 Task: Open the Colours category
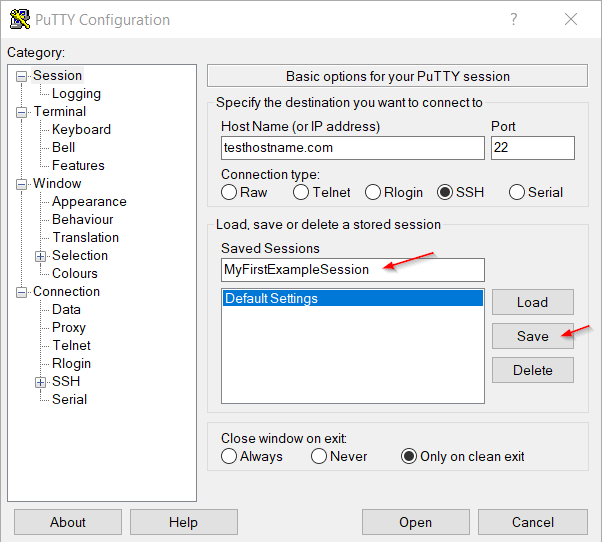click(75, 274)
